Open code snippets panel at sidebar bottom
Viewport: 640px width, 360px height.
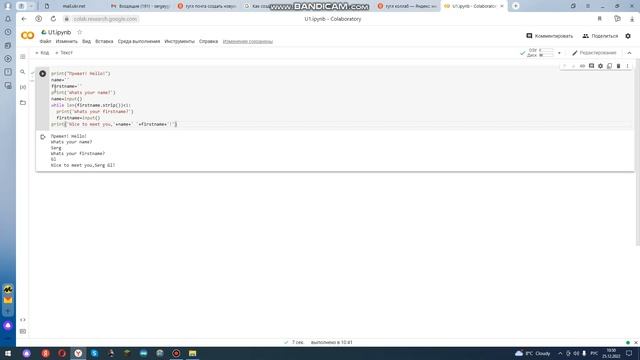click(x=23, y=320)
